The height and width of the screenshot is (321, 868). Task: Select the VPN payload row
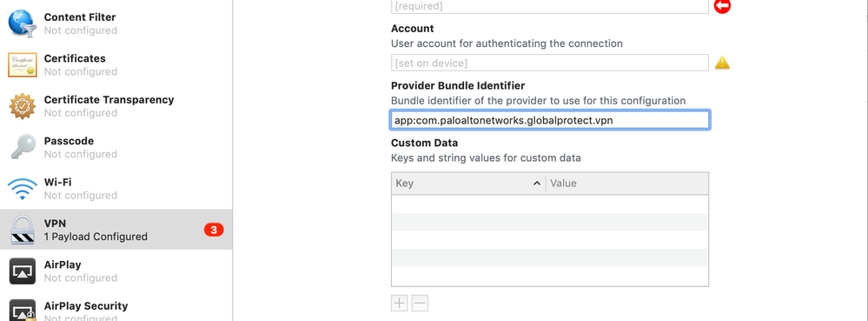point(116,230)
